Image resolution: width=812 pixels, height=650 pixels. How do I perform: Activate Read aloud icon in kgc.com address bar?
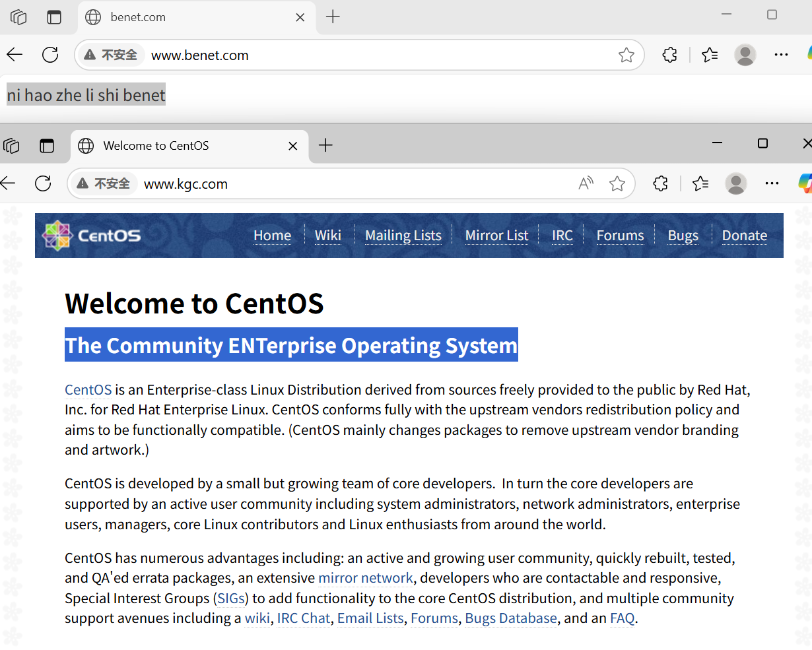pyautogui.click(x=586, y=183)
